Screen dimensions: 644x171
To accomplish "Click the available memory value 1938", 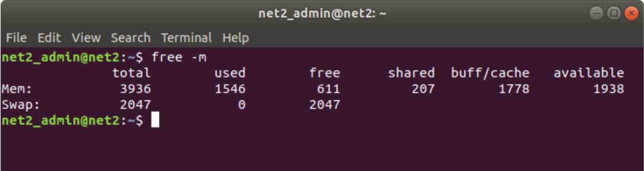I will [609, 89].
